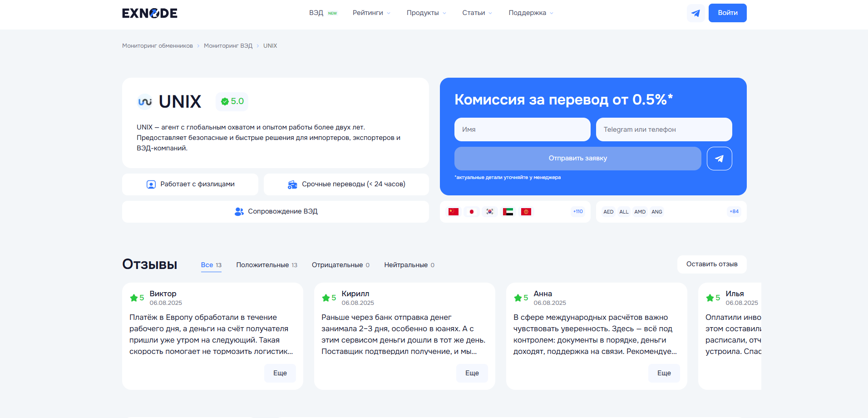This screenshot has width=868, height=418.
Task: Open the Поддержка dropdown menu
Action: pyautogui.click(x=530, y=13)
